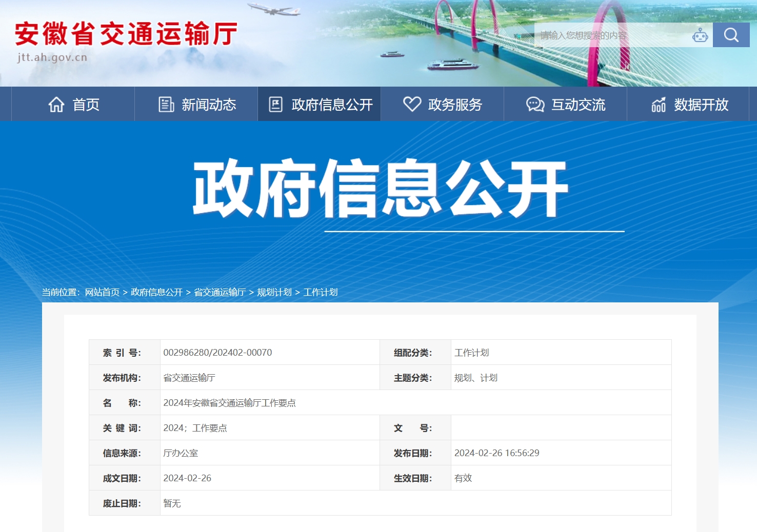Click the chart icon beside 数据开放
Image resolution: width=757 pixels, height=532 pixels.
point(659,105)
